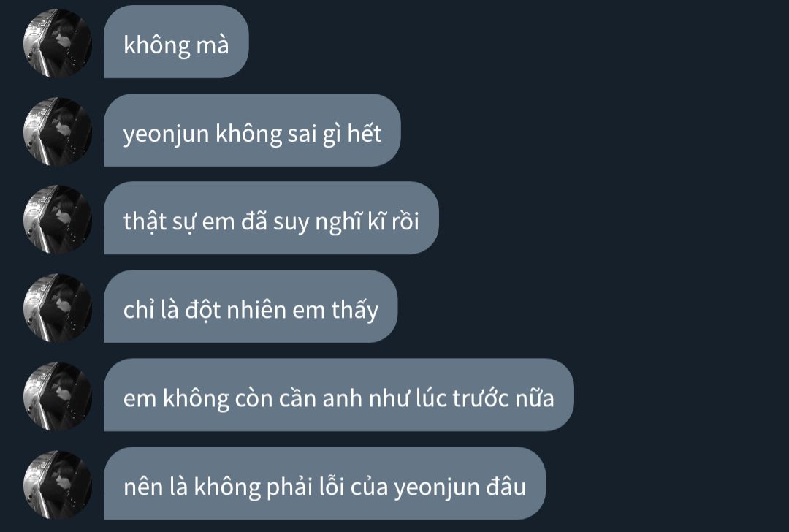This screenshot has height=532, width=789.
Task: Click avatar next to "chỉ là đột nhiên" message
Action: [58, 308]
